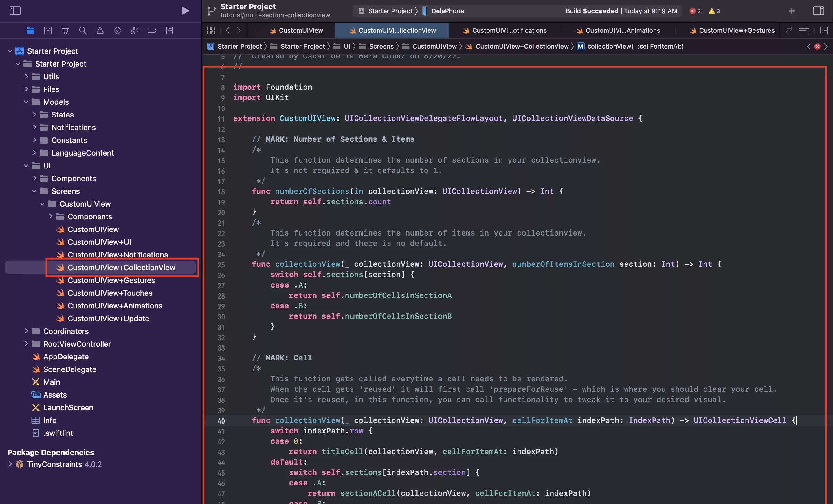Select the AppDelegate file in navigator
Viewport: 833px width, 504px height.
[66, 357]
